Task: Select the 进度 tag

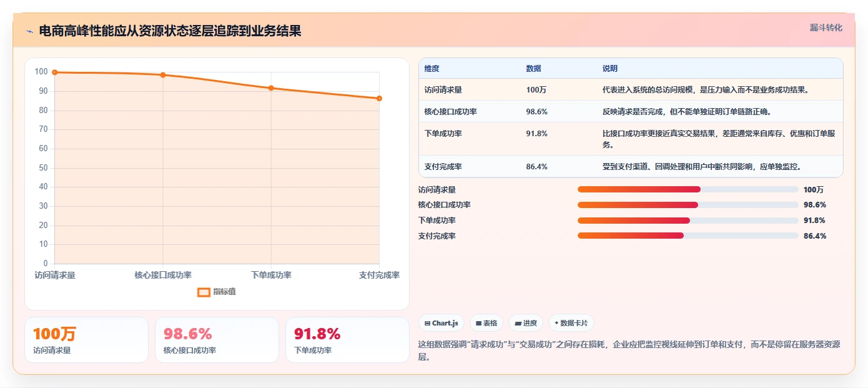Action: point(526,323)
